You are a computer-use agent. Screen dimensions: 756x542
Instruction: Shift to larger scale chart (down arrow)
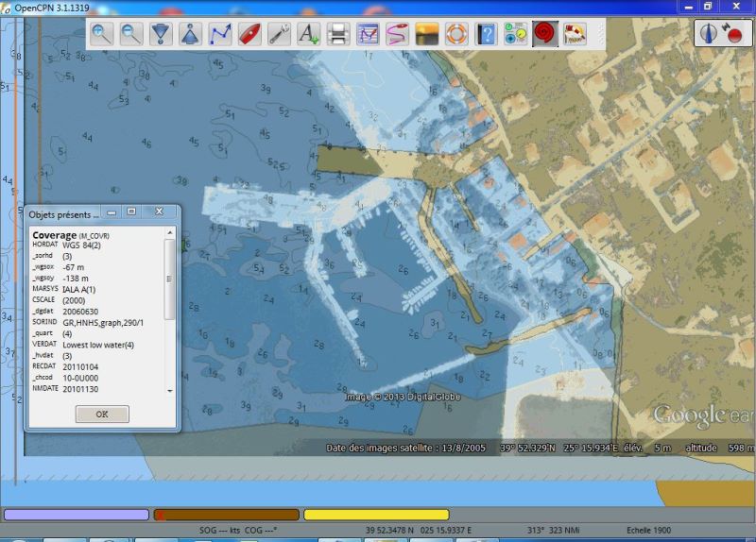pyautogui.click(x=161, y=34)
